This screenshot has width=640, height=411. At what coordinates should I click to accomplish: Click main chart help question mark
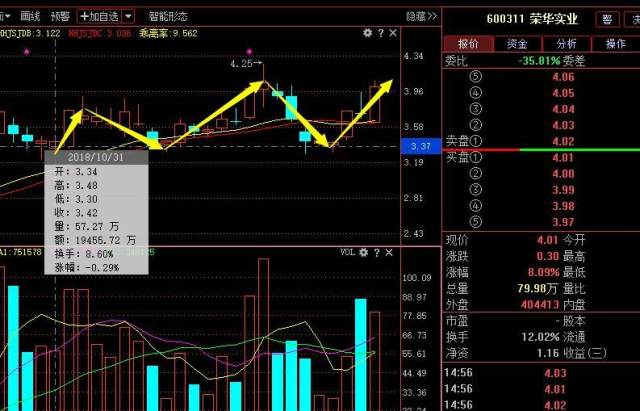pos(381,33)
